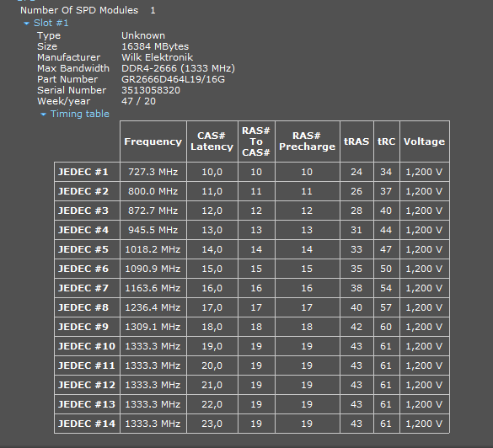Select the JEDEC #11 row label
This screenshot has height=448, width=493.
[x=87, y=365]
